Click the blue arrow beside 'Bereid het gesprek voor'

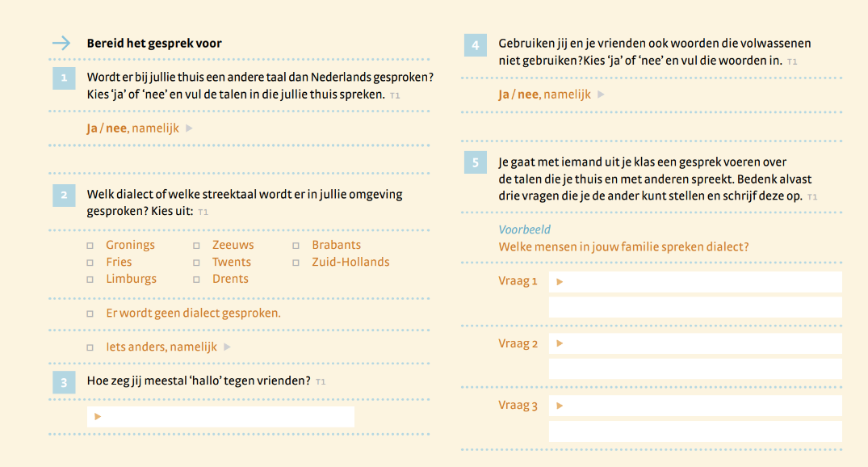(x=61, y=44)
